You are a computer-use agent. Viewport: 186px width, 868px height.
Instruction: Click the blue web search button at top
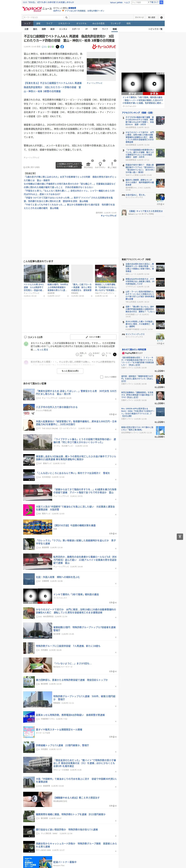click(161, 2)
